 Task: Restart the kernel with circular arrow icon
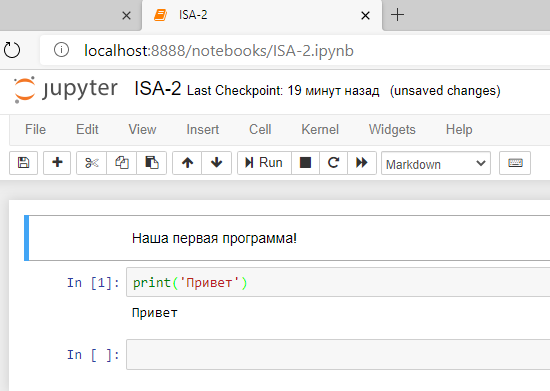[333, 163]
